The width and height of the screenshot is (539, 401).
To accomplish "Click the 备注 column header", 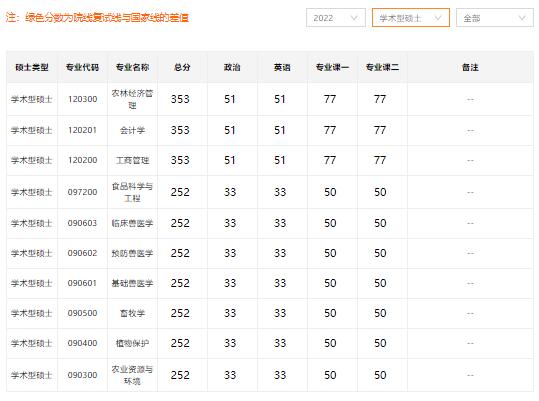I will [470, 67].
